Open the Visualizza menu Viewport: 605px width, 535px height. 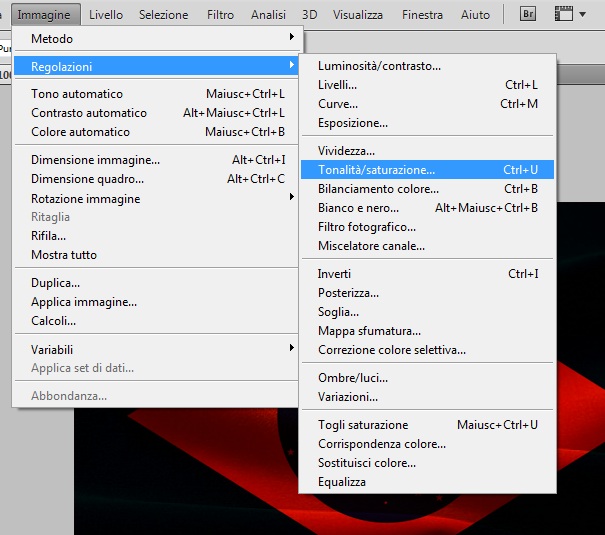[x=358, y=15]
